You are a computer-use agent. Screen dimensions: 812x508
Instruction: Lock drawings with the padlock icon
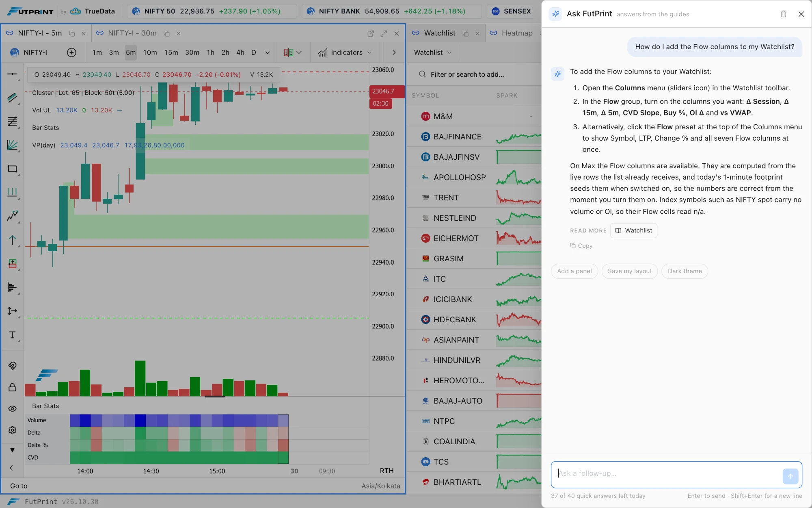point(12,387)
